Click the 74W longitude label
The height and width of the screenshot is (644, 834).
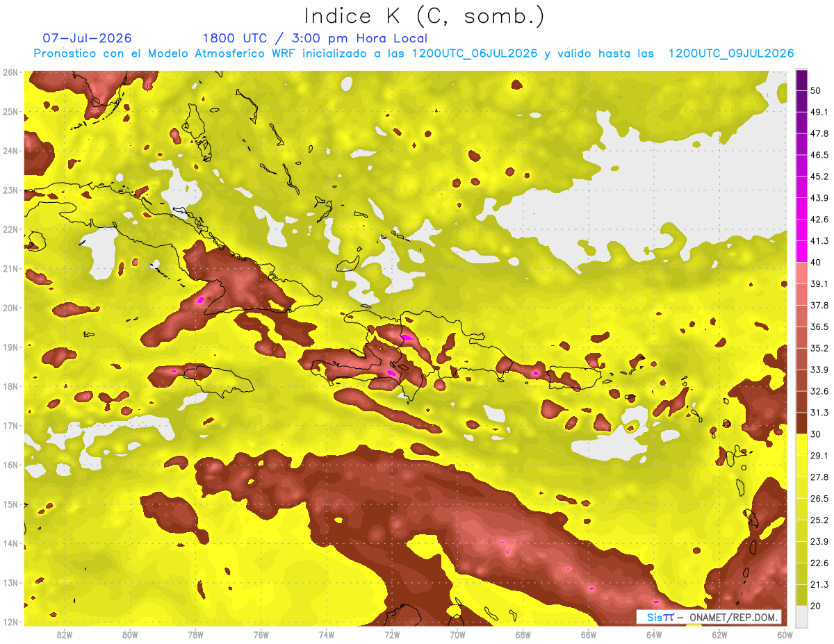click(x=327, y=634)
